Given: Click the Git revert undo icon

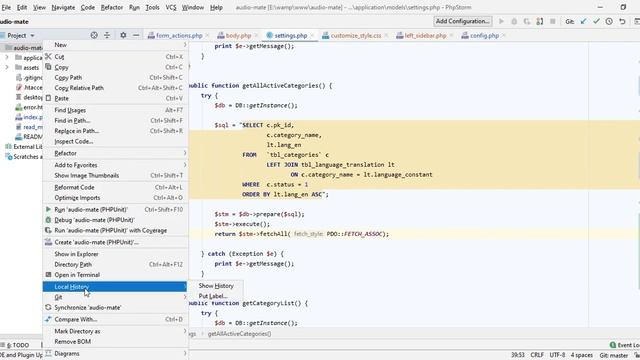Looking at the screenshot, I should pos(622,21).
